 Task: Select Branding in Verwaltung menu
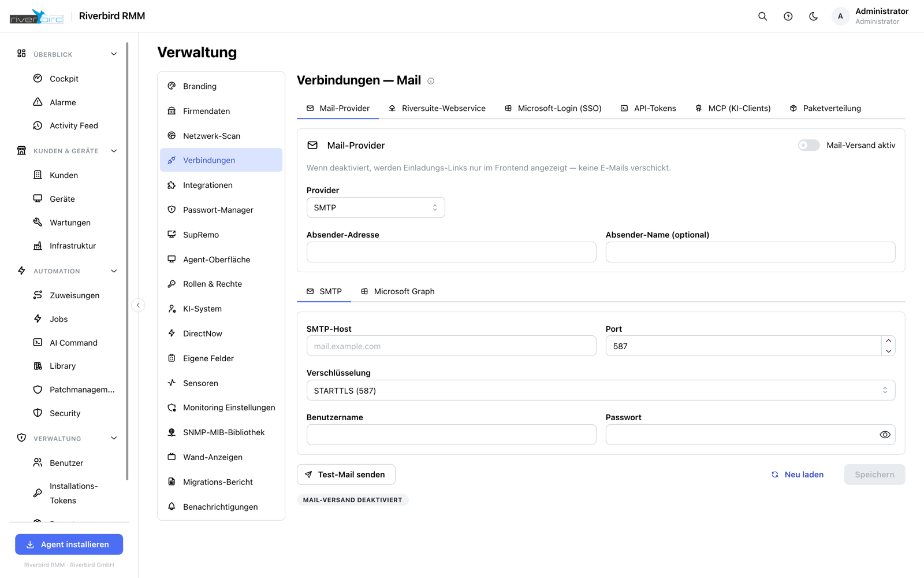(x=221, y=86)
